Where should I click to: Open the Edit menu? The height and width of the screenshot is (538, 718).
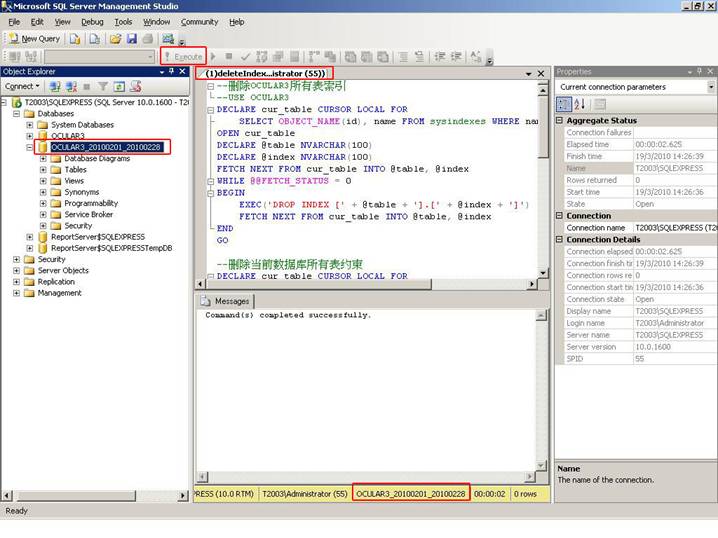(x=37, y=22)
